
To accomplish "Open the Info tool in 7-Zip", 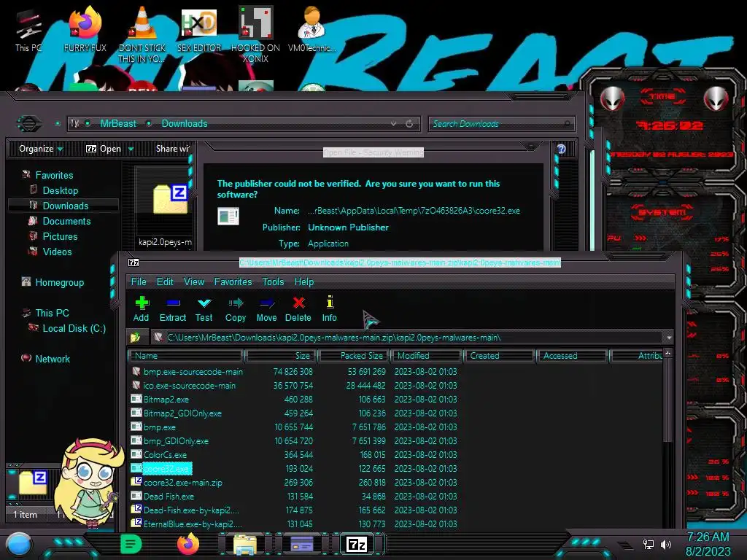I will coord(329,309).
